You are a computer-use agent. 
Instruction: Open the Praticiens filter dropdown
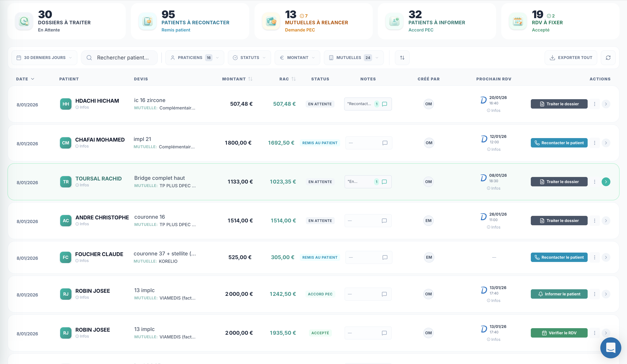coord(195,58)
